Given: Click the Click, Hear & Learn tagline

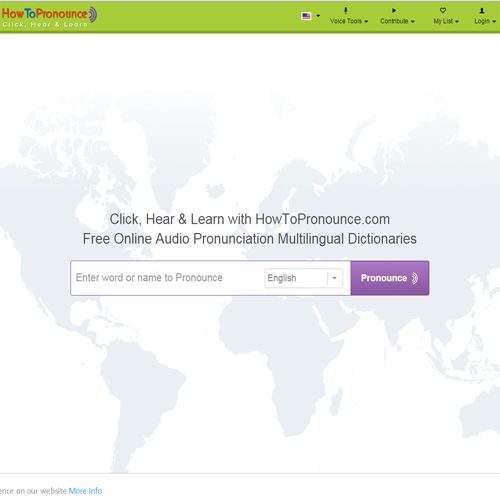Looking at the screenshot, I should pos(45,25).
